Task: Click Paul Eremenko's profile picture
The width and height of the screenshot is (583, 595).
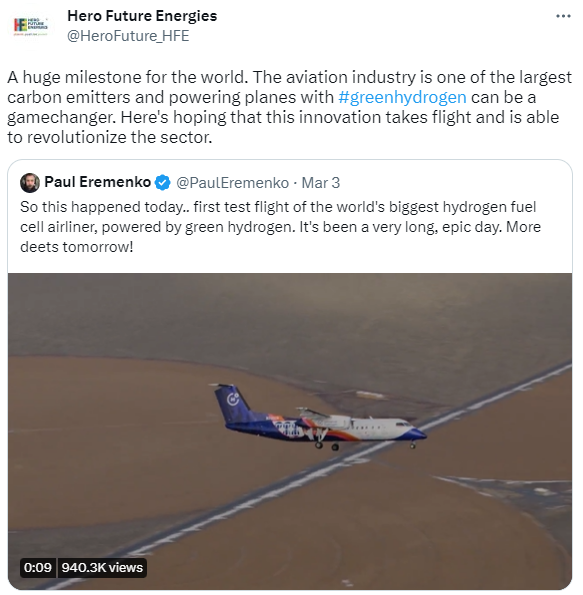Action: tap(30, 183)
